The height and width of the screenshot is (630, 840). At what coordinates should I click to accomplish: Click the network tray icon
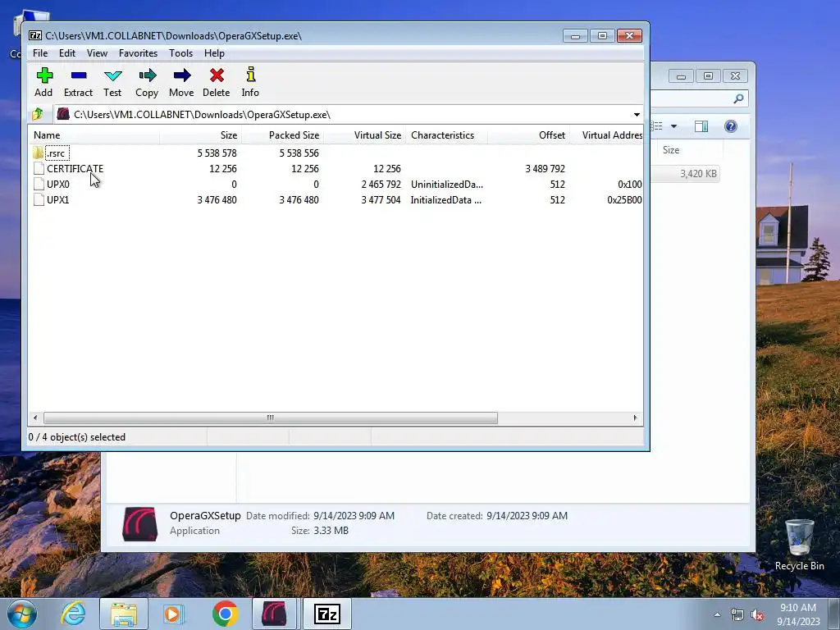pos(737,614)
